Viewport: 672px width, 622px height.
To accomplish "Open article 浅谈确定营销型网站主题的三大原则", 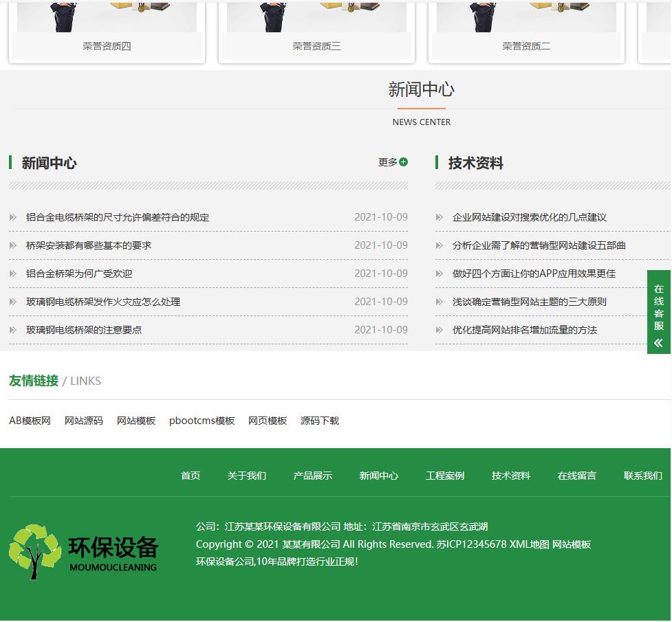I will click(x=530, y=302).
